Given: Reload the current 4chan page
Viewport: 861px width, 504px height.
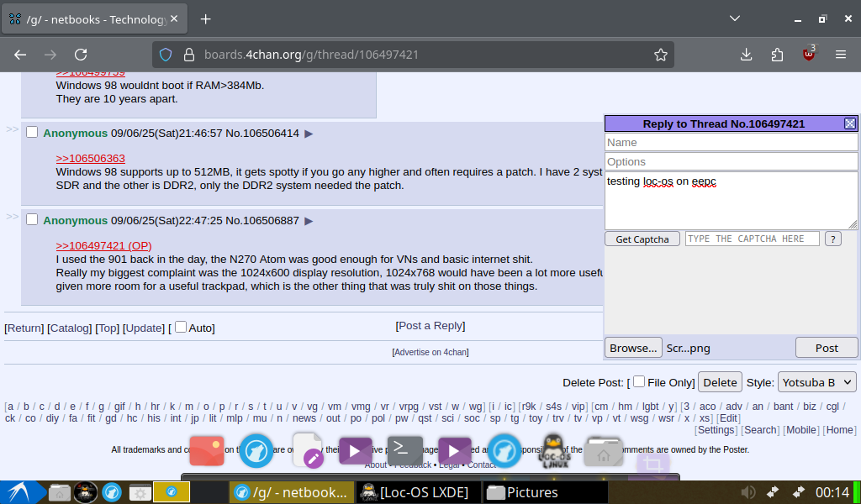Looking at the screenshot, I should [x=81, y=55].
